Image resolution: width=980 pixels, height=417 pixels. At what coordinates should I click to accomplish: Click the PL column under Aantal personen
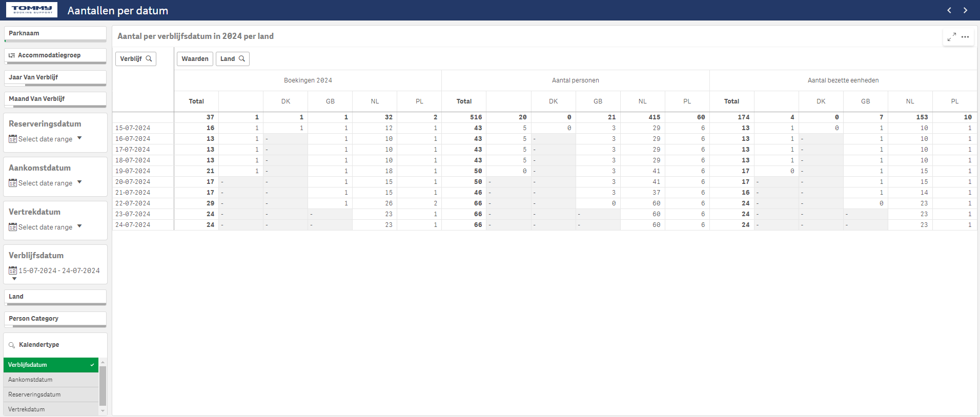click(687, 101)
